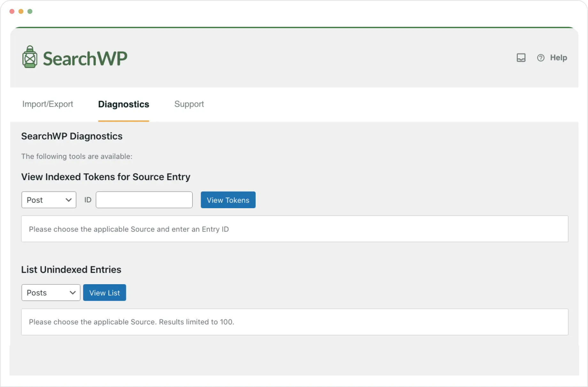The width and height of the screenshot is (588, 387).
Task: Open the inbox notifications icon near Help
Action: tap(521, 58)
